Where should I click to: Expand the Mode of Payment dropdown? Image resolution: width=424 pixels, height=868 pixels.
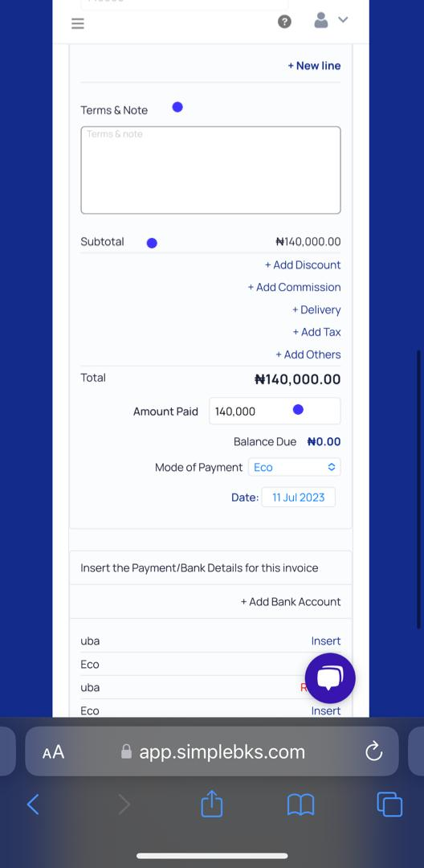click(x=294, y=467)
